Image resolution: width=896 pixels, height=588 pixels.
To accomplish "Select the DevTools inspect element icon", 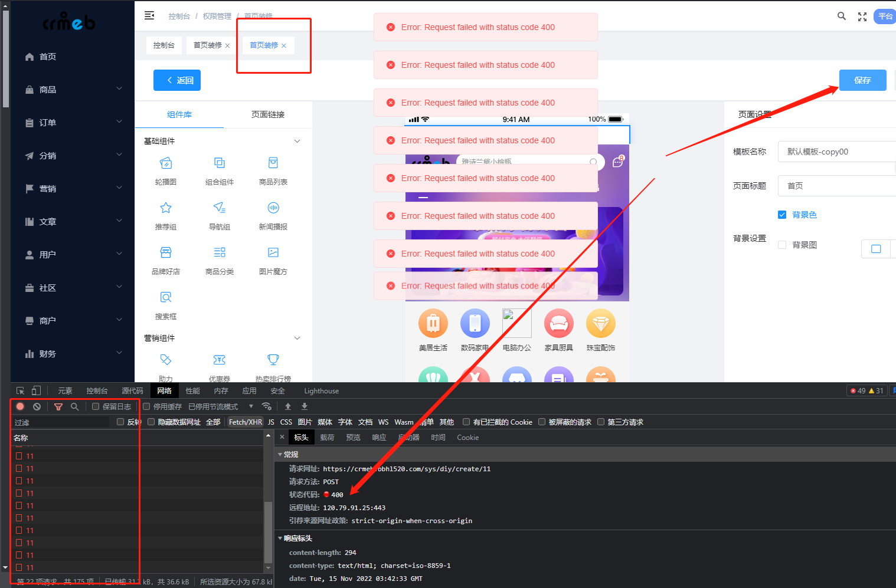I will click(21, 391).
